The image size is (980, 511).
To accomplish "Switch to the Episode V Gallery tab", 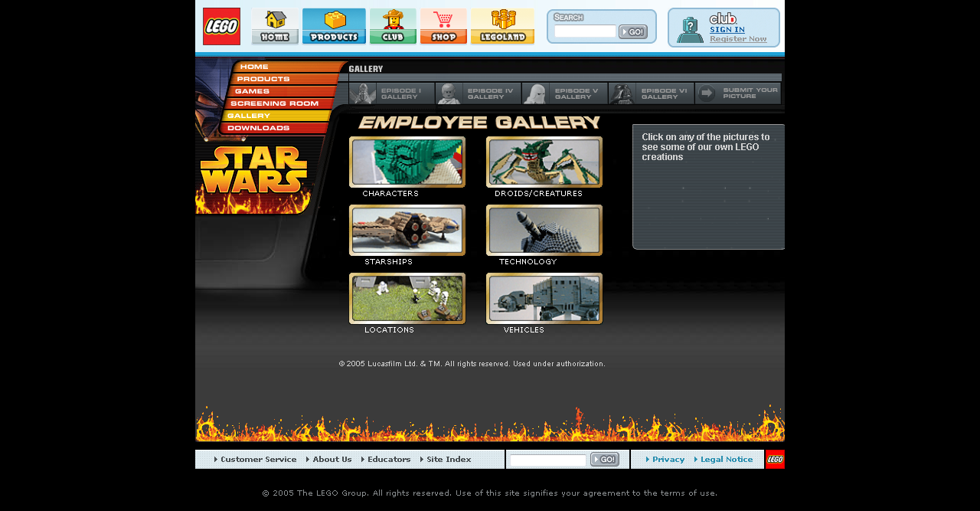I will [x=565, y=93].
